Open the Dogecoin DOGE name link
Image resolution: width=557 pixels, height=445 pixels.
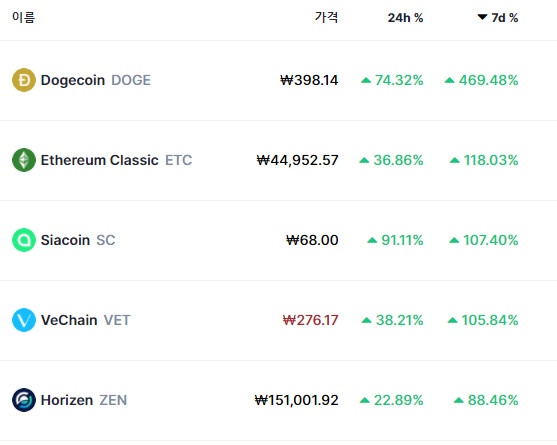[96, 80]
